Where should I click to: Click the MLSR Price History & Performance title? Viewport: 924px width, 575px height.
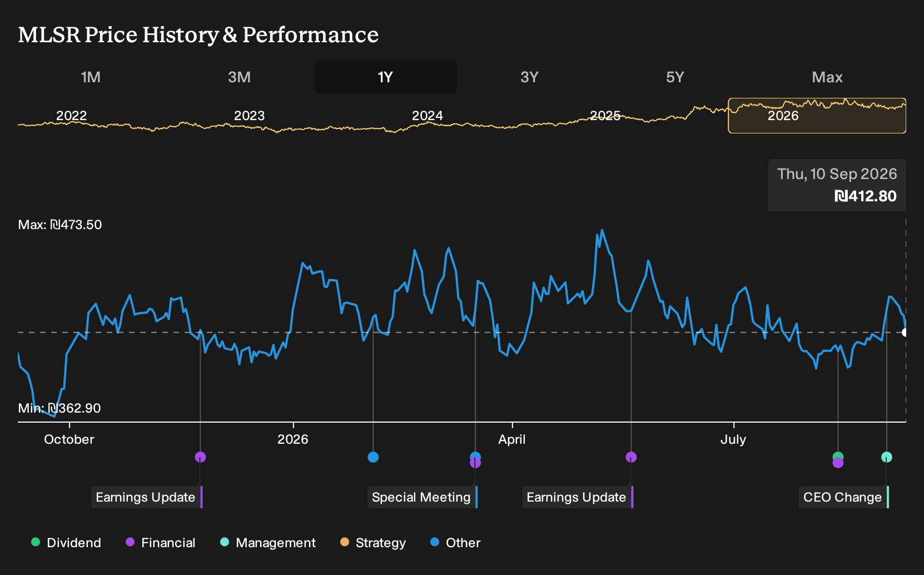click(x=198, y=34)
